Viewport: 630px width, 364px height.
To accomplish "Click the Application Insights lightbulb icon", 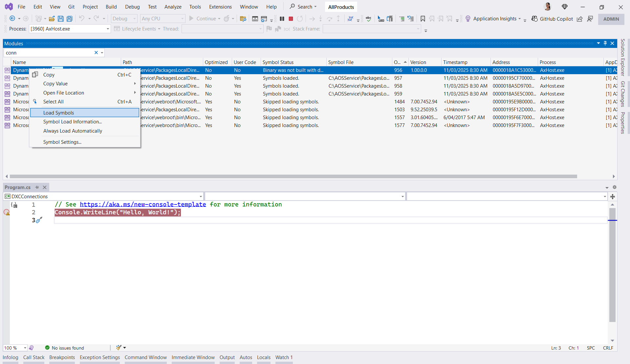I will [468, 19].
